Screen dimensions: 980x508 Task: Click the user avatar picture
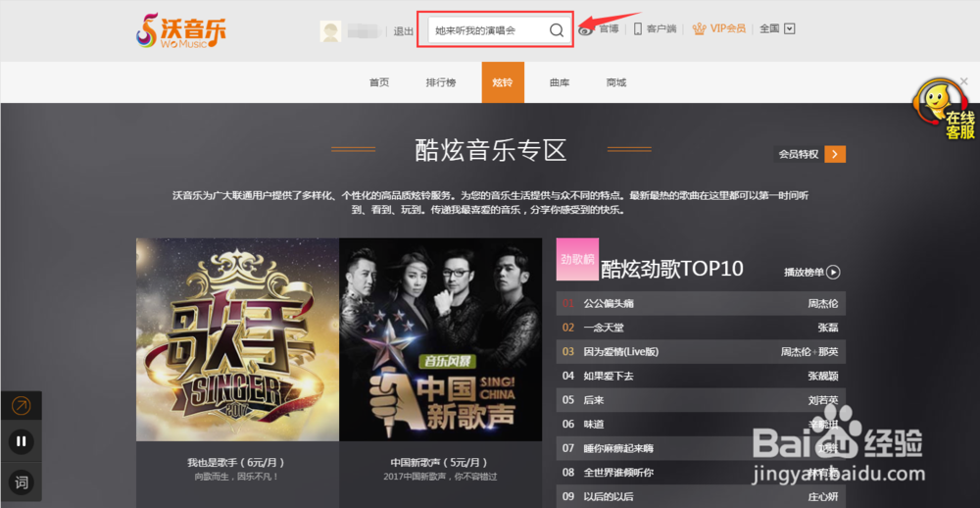pos(330,30)
